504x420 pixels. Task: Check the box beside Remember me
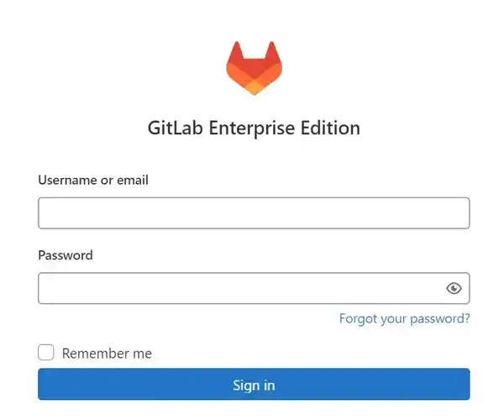coord(46,353)
